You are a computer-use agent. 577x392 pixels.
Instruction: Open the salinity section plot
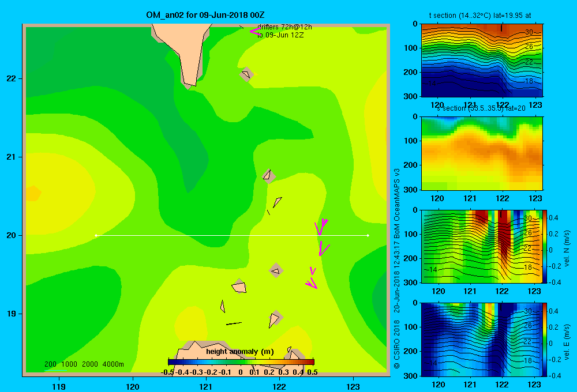click(482, 153)
